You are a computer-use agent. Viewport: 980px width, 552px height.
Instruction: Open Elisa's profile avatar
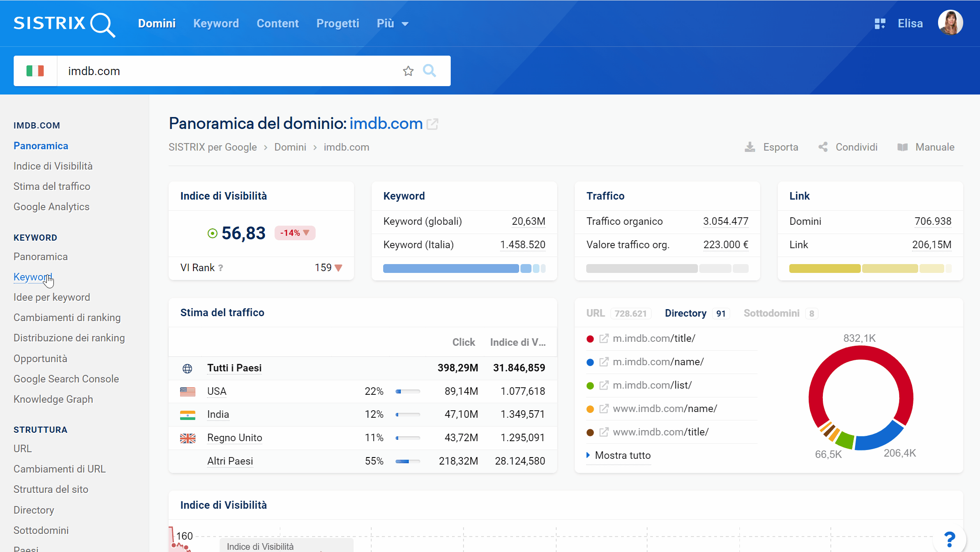tap(950, 23)
